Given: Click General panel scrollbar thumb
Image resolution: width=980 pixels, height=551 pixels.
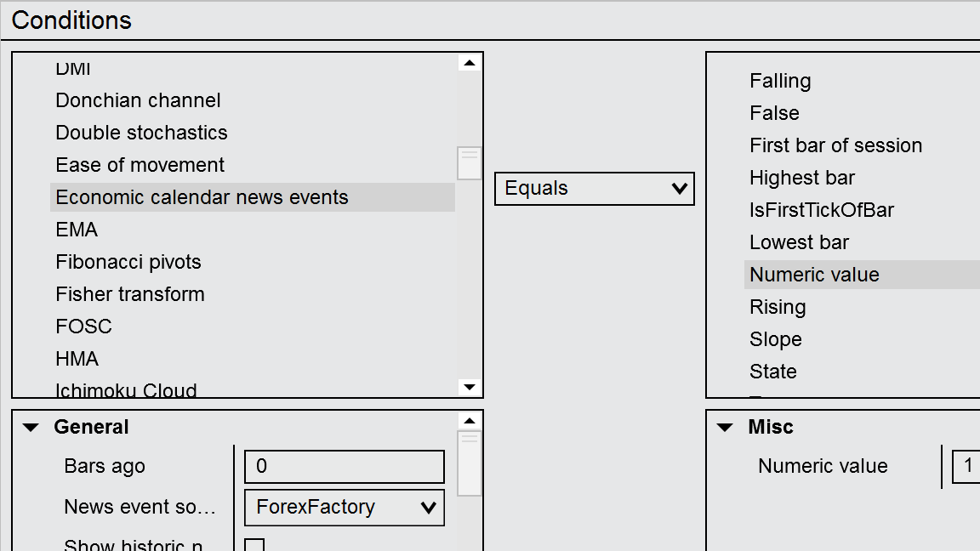Looking at the screenshot, I should click(469, 463).
